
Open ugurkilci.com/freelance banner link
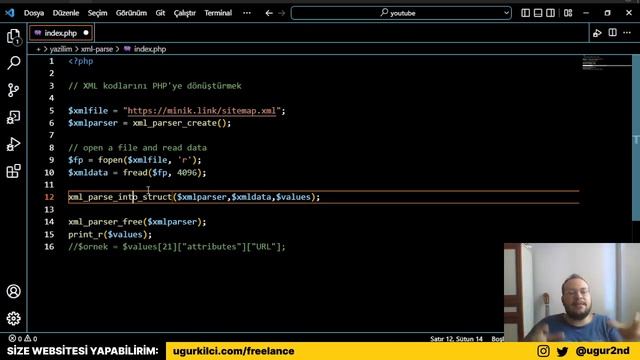(233, 351)
